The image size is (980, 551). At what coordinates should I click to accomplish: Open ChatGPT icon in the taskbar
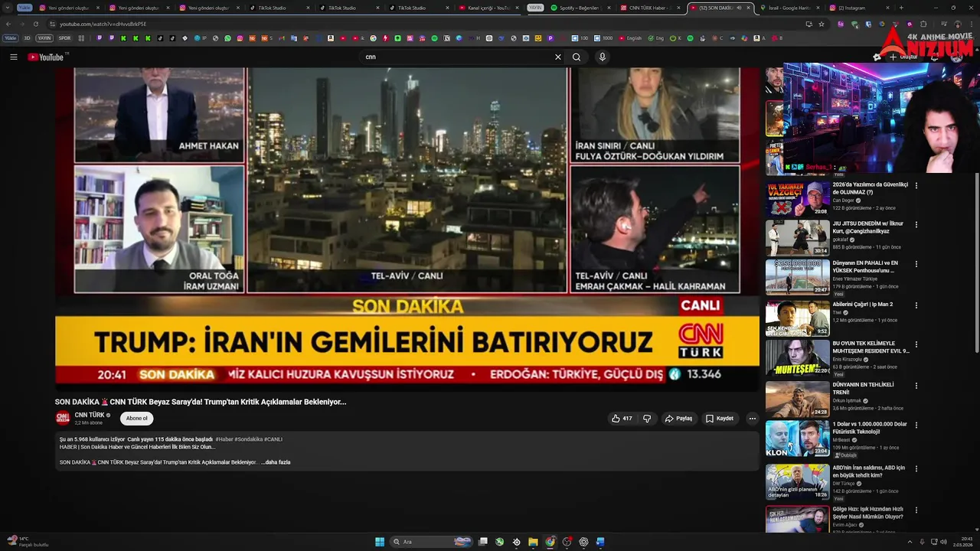tap(583, 542)
